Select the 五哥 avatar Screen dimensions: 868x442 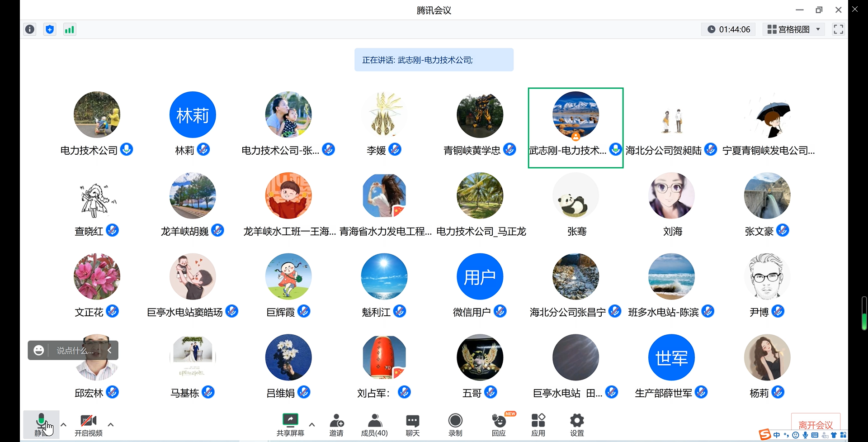(480, 357)
